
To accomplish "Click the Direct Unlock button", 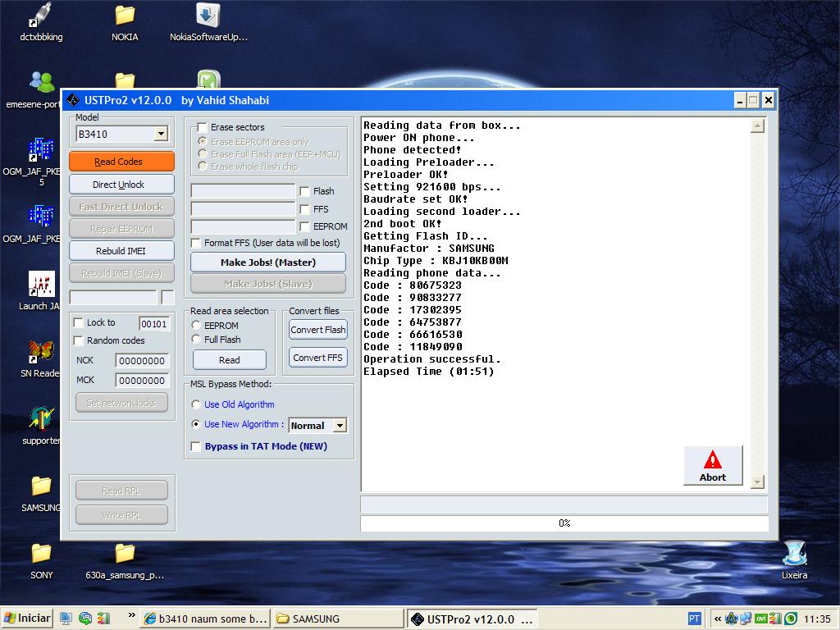I will pyautogui.click(x=121, y=185).
